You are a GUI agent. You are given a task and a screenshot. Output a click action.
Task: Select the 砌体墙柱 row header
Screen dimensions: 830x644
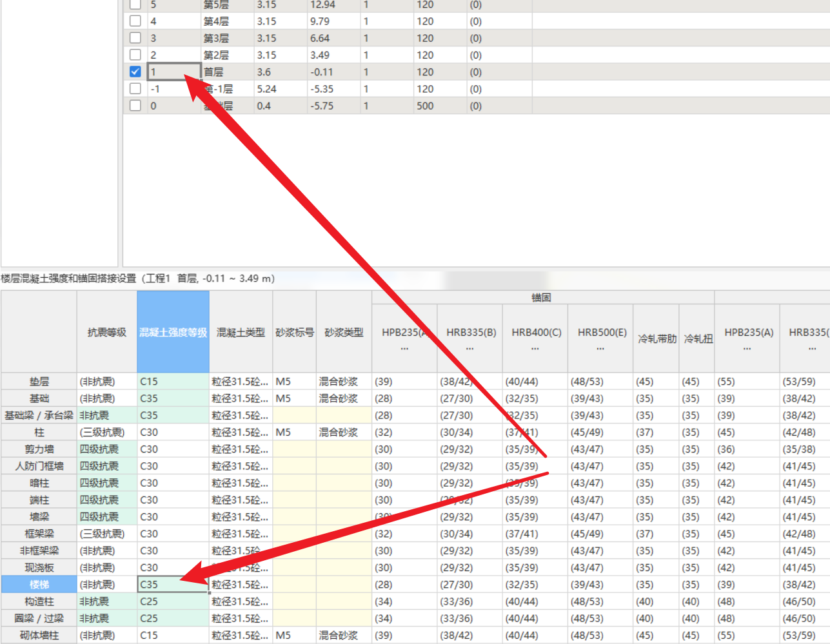(39, 635)
